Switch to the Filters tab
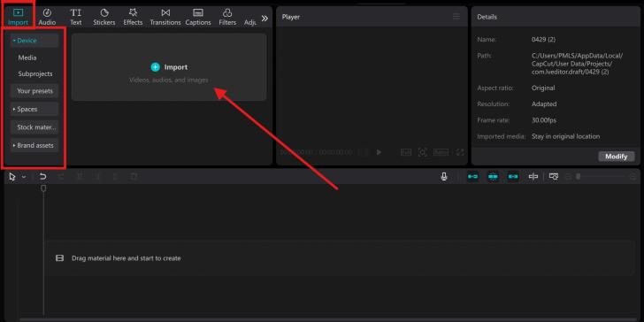This screenshot has height=322, width=644. tap(227, 18)
